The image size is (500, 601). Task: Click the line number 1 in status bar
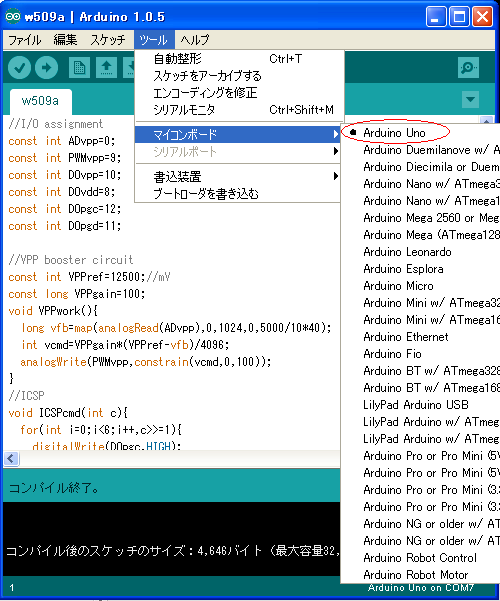click(12, 588)
